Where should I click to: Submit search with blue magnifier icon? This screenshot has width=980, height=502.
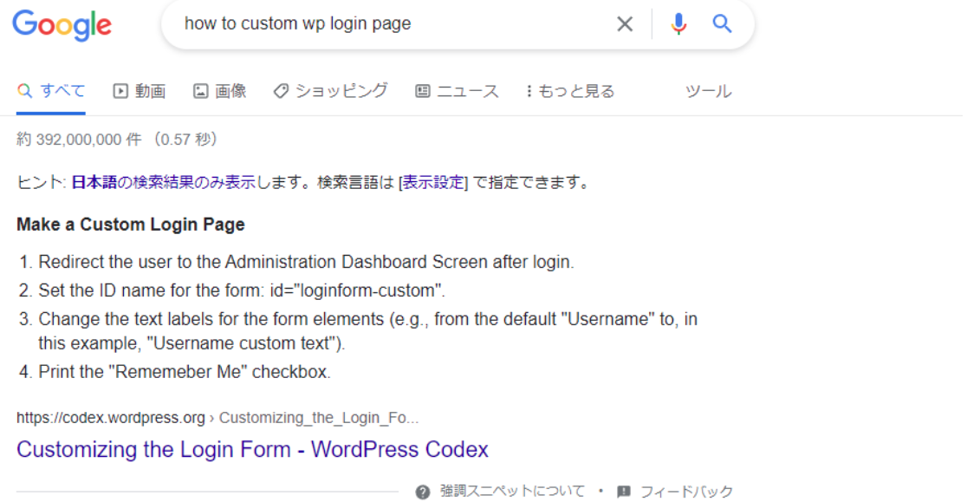pos(722,23)
